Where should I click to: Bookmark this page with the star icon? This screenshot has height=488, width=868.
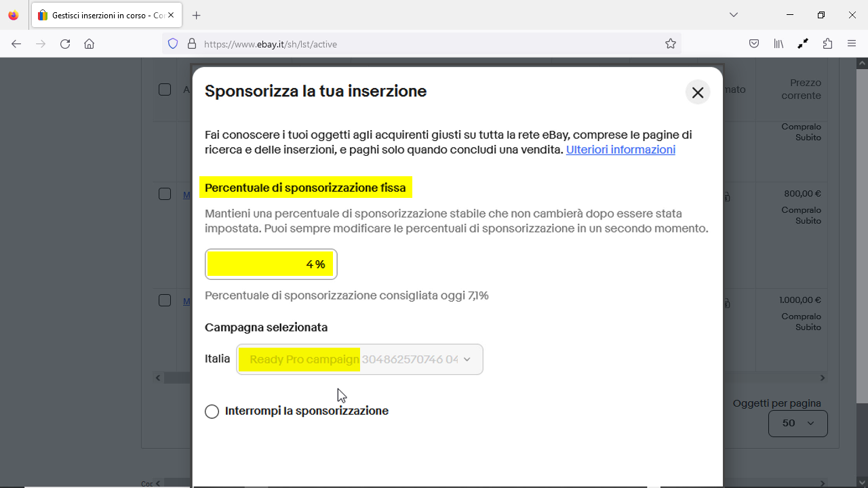[671, 44]
